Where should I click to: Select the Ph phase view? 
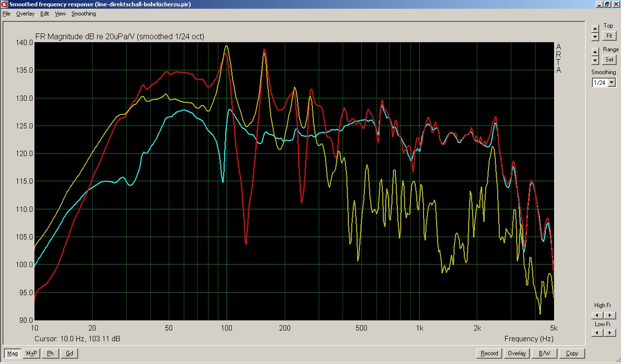coord(50,353)
